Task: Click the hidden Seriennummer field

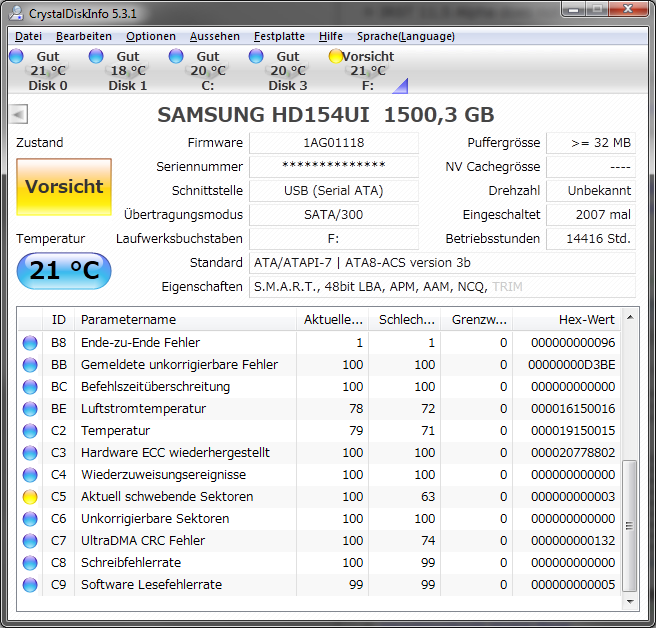Action: pyautogui.click(x=334, y=167)
